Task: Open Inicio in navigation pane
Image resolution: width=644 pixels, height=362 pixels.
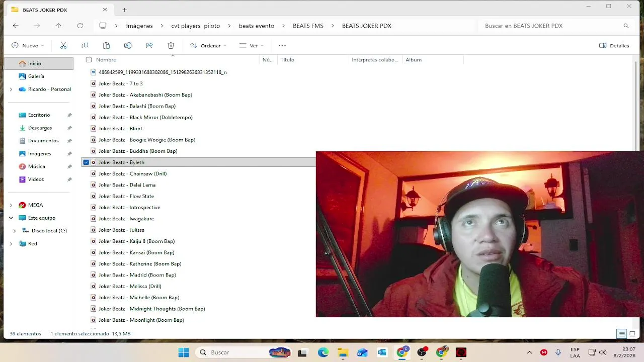Action: [39, 63]
